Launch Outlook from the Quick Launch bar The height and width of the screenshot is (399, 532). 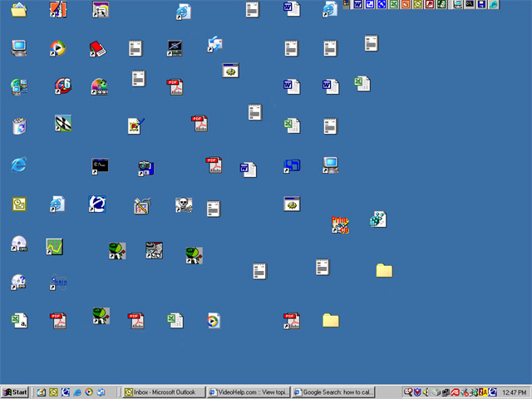[x=53, y=392]
